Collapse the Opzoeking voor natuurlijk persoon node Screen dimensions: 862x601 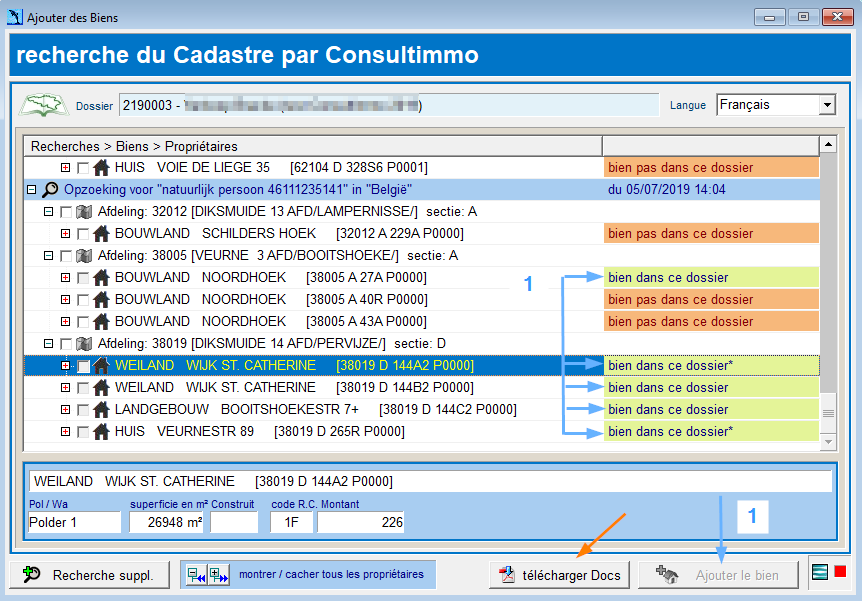(32, 190)
